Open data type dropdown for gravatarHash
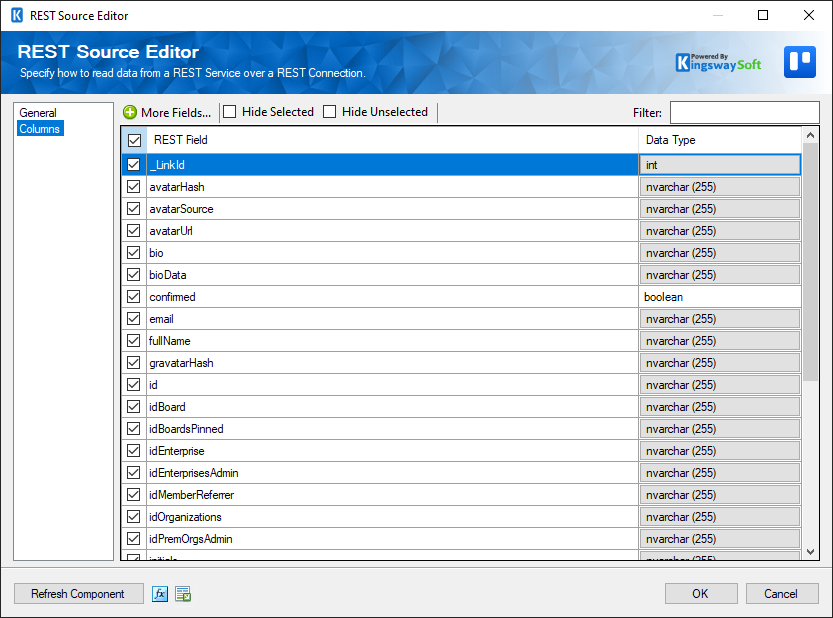This screenshot has width=833, height=618. (x=720, y=363)
